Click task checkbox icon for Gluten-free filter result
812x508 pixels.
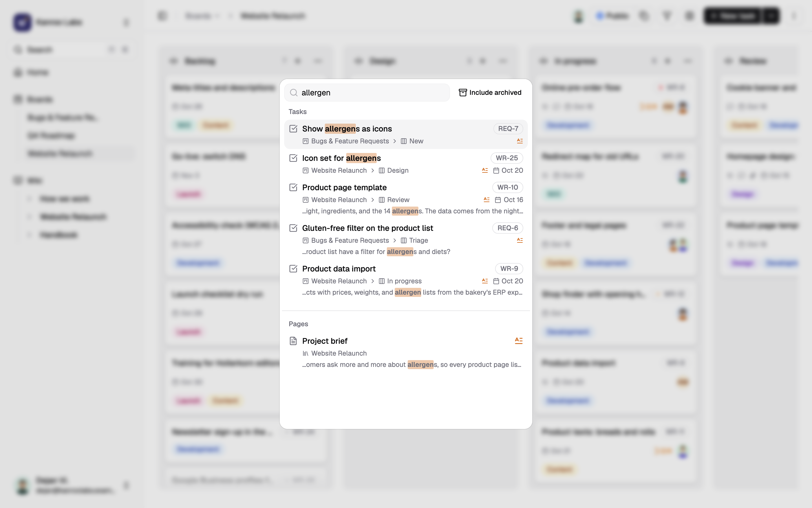[x=293, y=228]
